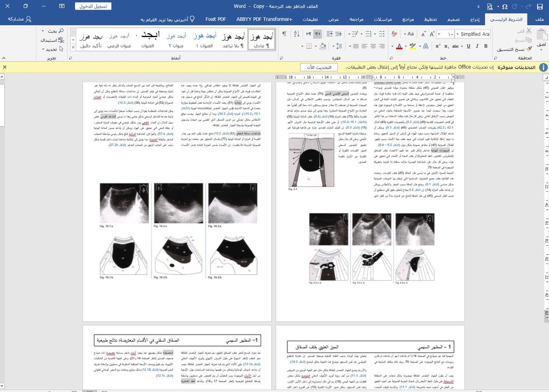Open the Simplified Arabic font name dropdown
This screenshot has height=392, width=549.
458,34
